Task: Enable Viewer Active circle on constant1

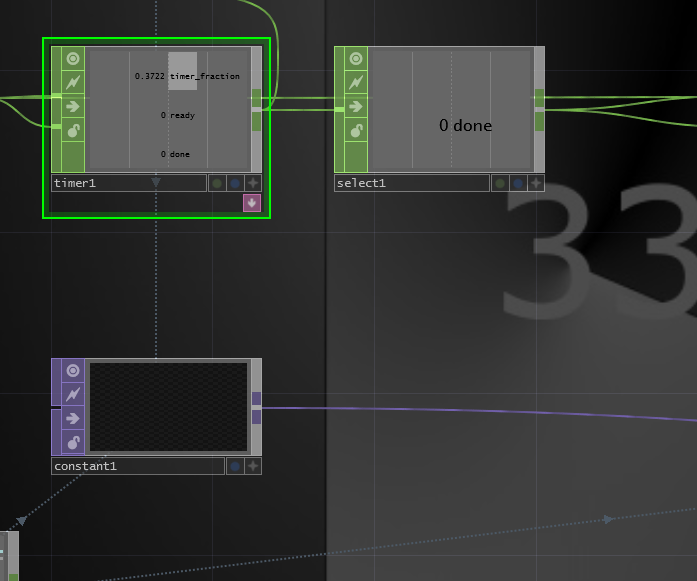Action: [73, 371]
